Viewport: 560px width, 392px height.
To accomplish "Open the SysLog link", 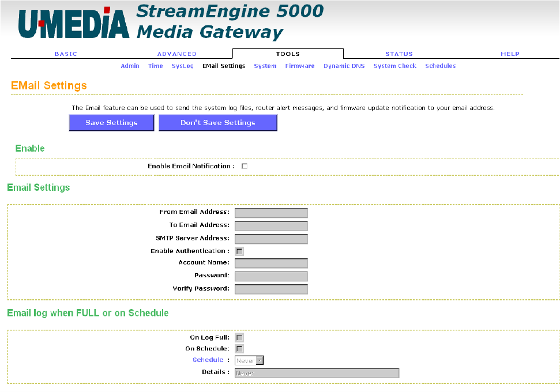I will coord(182,66).
